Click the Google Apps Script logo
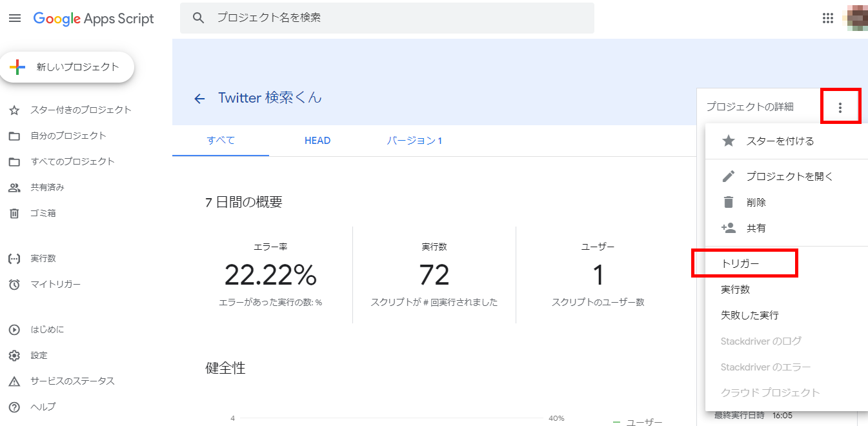 pyautogui.click(x=94, y=18)
